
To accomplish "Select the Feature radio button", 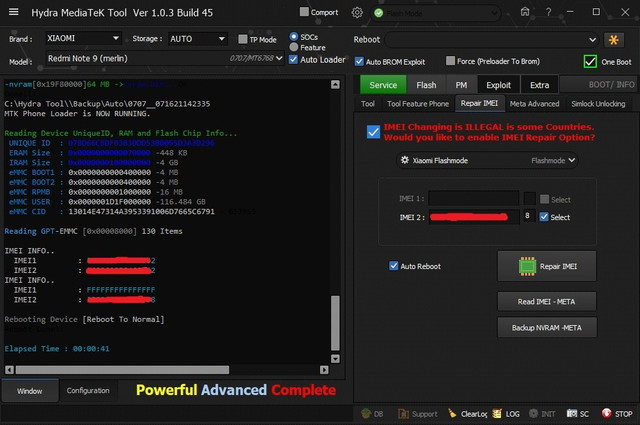I will (293, 47).
